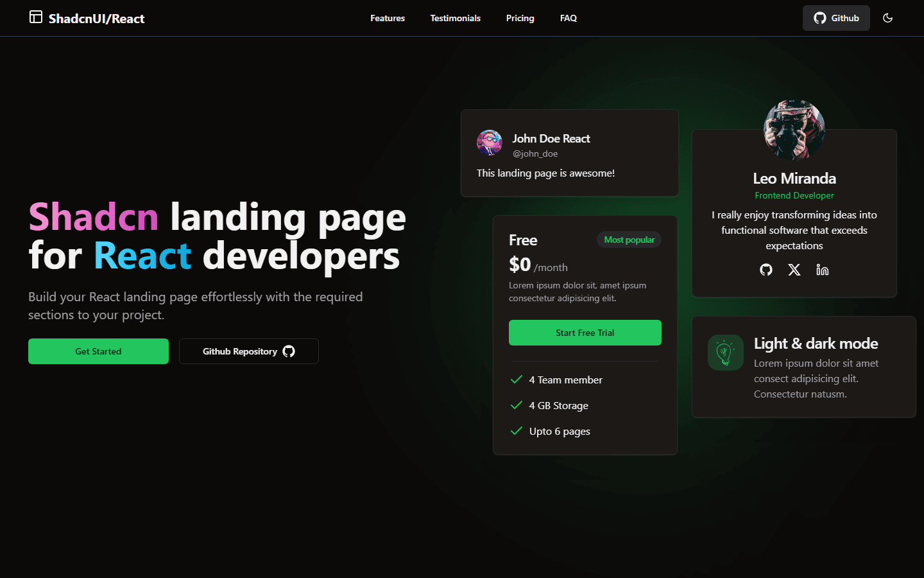Click the Github button in header
Screen dimensions: 924x578
pyautogui.click(x=836, y=18)
